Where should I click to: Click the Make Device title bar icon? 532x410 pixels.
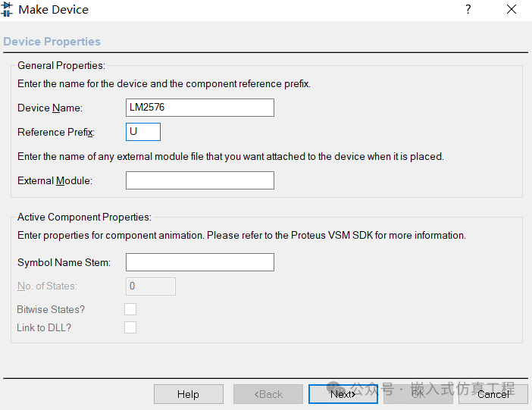tap(7, 10)
